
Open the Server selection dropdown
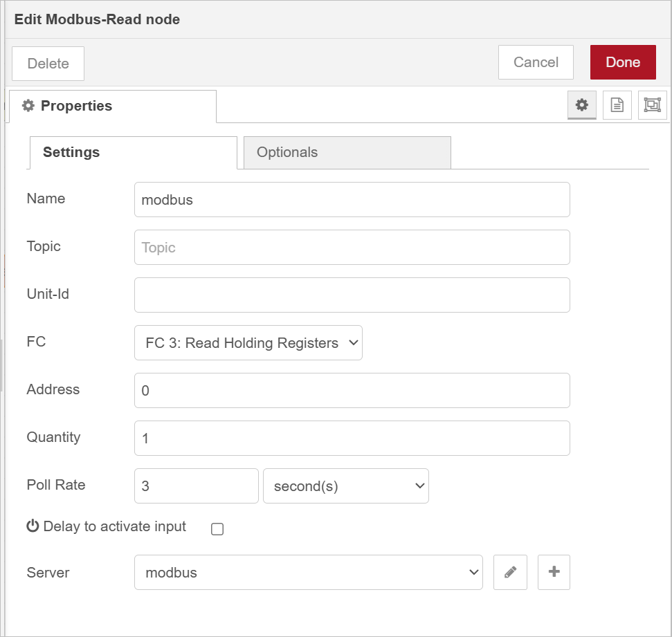308,573
